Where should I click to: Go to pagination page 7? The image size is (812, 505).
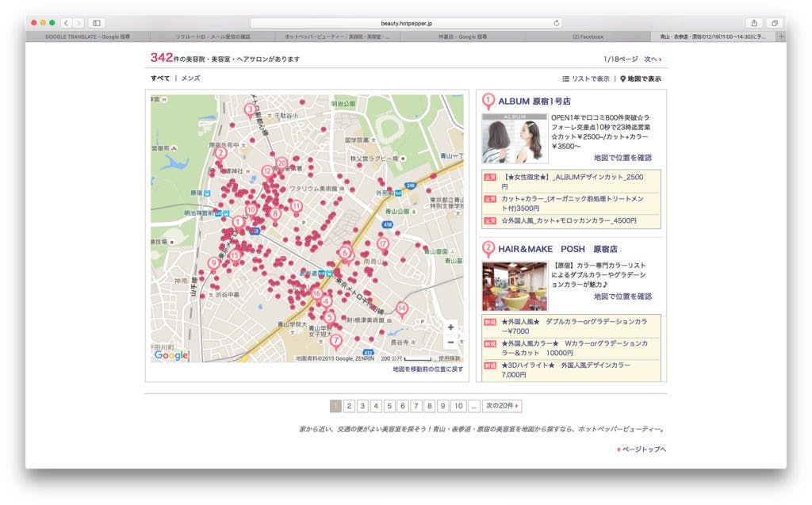(x=416, y=406)
